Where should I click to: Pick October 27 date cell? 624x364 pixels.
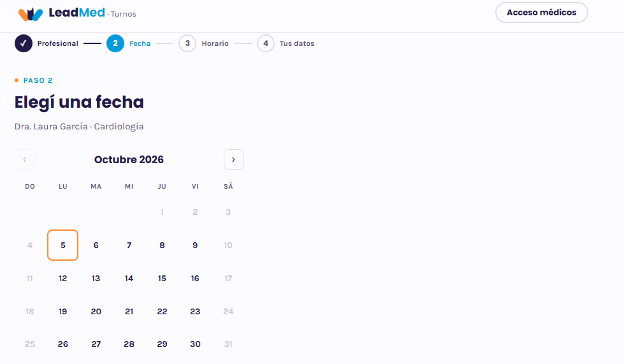96,344
